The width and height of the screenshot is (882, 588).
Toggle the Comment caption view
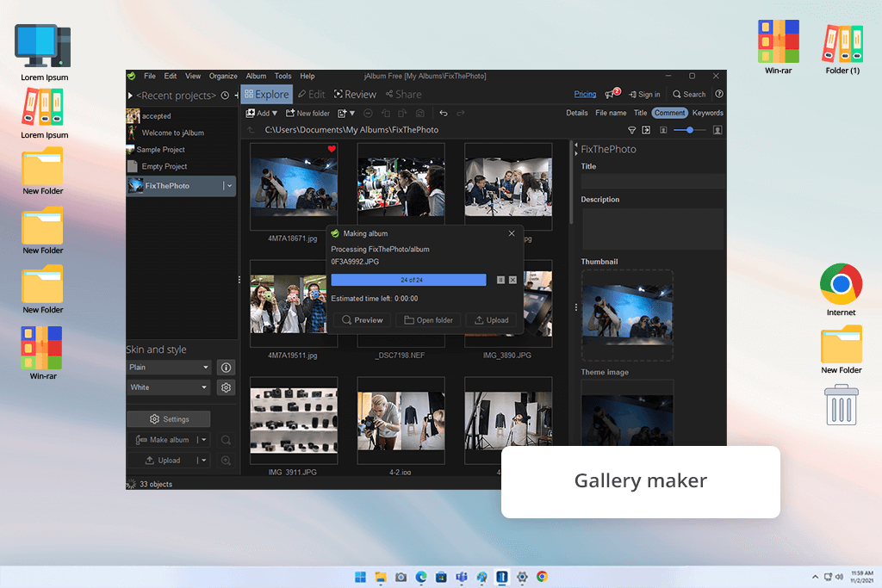[x=669, y=113]
